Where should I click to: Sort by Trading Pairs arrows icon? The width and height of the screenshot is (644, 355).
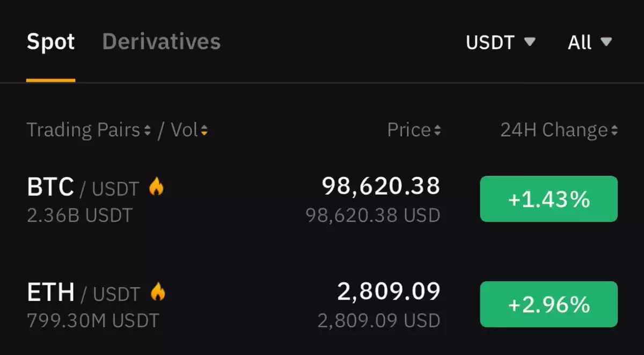pos(148,131)
